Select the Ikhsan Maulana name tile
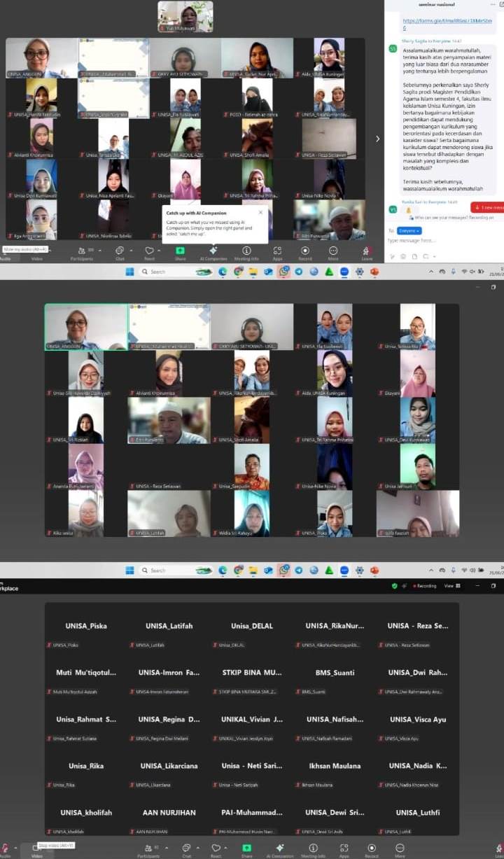 335,766
